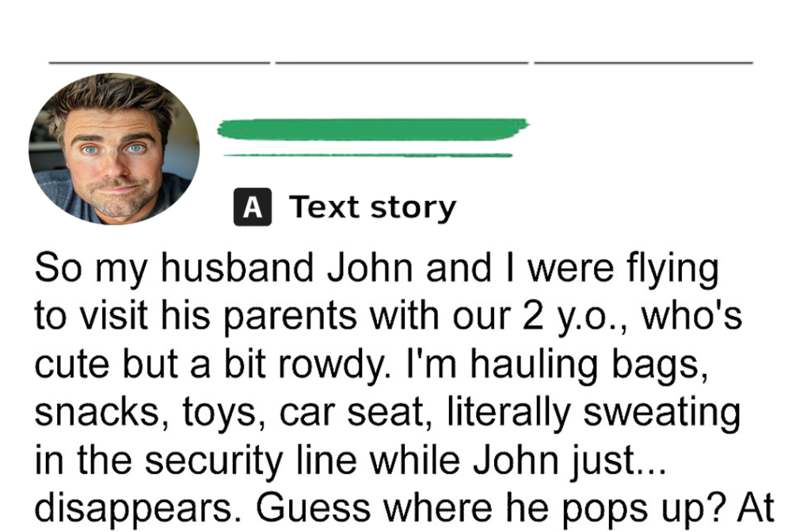The image size is (811, 532).
Task: Click the line starting 'in the security line'
Action: 350,461
